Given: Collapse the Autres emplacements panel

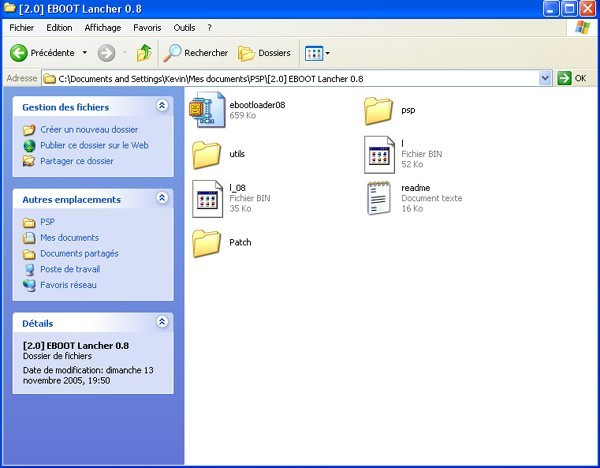Looking at the screenshot, I should 162,198.
